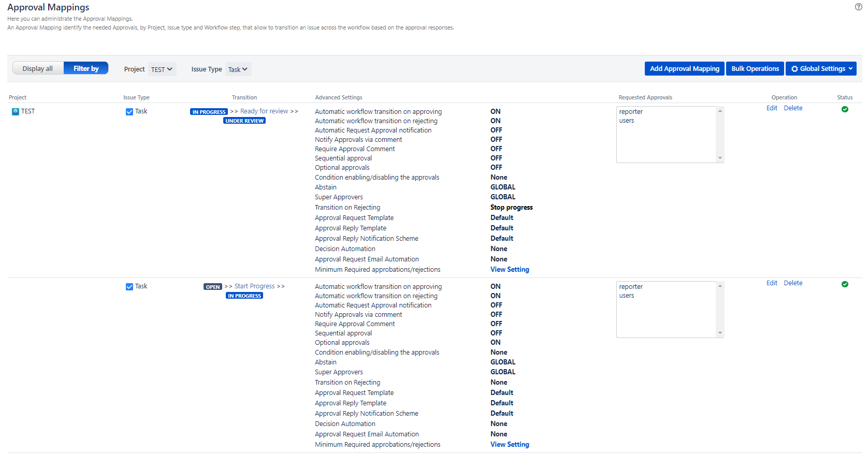
Task: Toggle the Task checkbox in second mapping row
Action: 129,287
